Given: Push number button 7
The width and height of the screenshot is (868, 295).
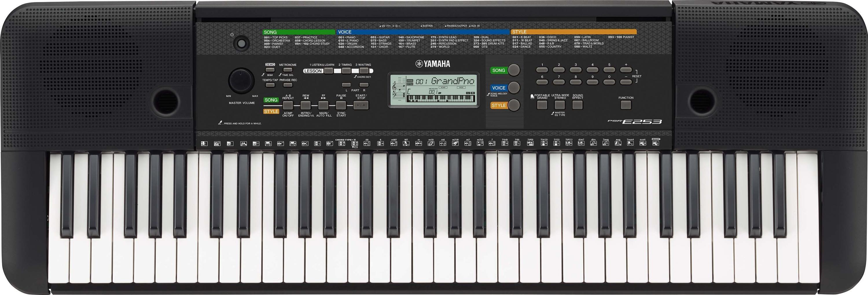Looking at the screenshot, I should click(x=559, y=82).
